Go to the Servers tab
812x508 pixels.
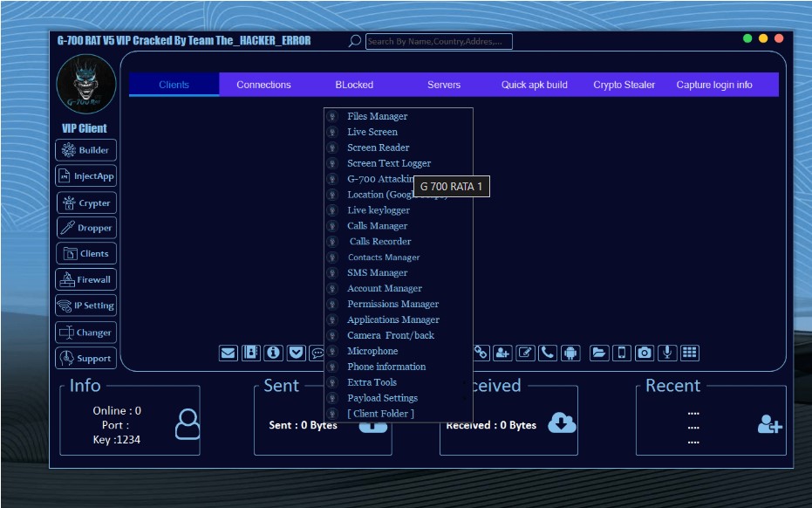(x=444, y=85)
